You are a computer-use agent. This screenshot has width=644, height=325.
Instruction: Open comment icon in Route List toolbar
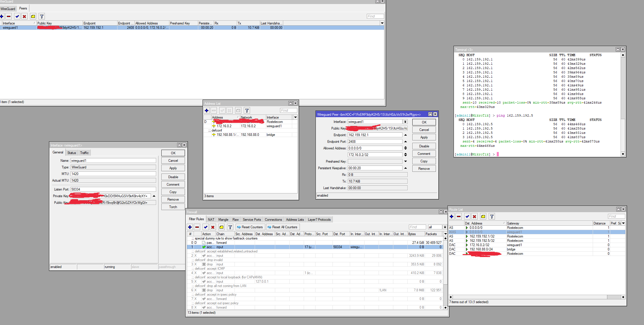pos(483,216)
